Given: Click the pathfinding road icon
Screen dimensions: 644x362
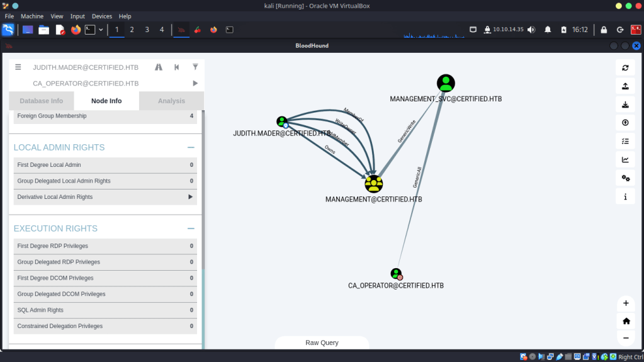Looking at the screenshot, I should (x=159, y=67).
